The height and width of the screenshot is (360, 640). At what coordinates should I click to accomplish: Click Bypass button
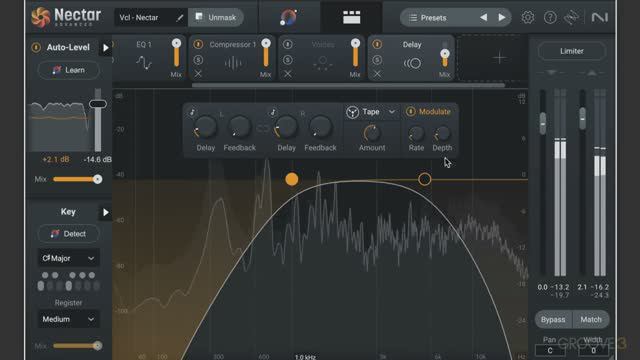coord(553,320)
